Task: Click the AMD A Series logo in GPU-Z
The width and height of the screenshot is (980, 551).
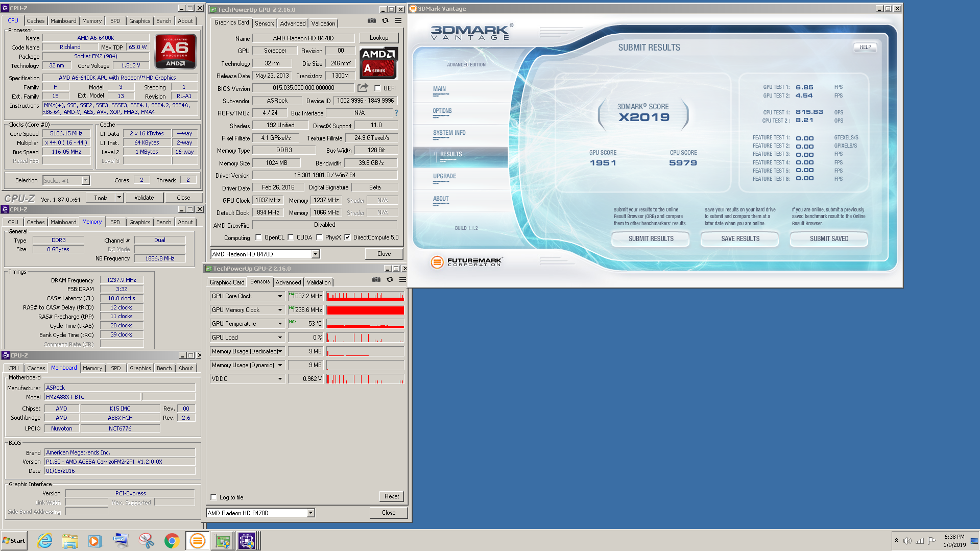Action: click(378, 63)
